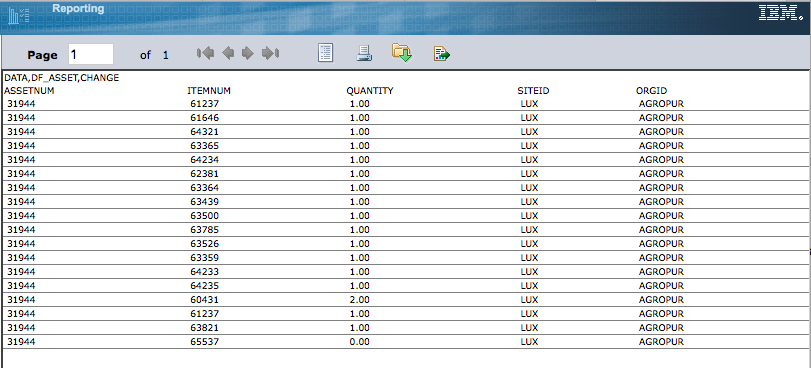The height and width of the screenshot is (368, 811).
Task: Toggle the table of contents icon
Action: (325, 53)
